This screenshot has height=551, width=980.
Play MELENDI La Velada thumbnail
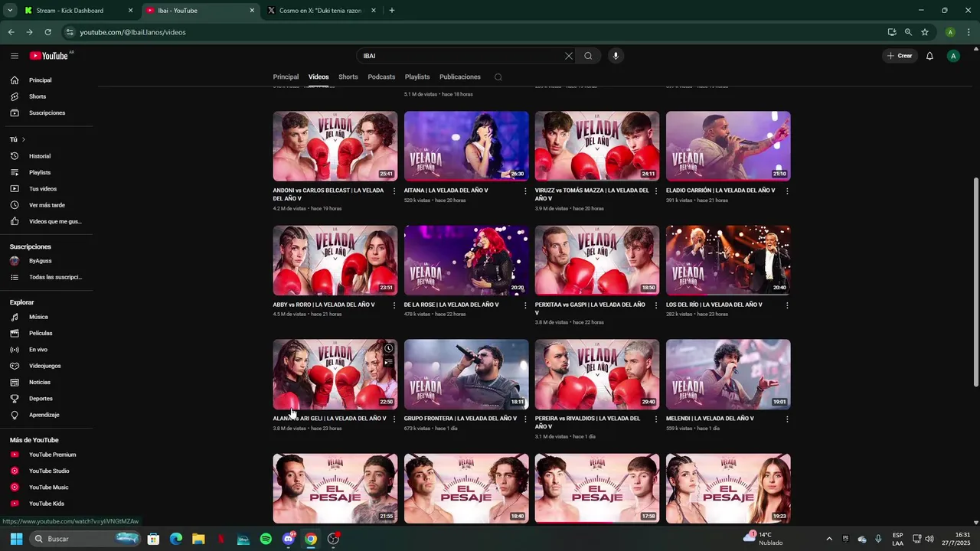728,374
